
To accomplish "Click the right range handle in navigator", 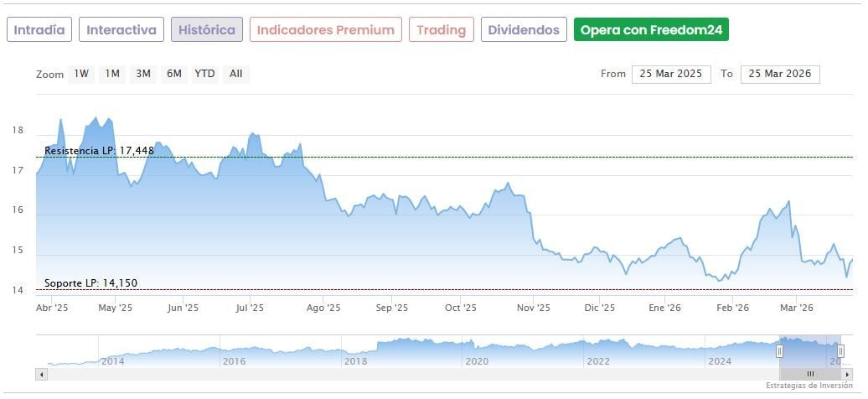I will [x=840, y=351].
